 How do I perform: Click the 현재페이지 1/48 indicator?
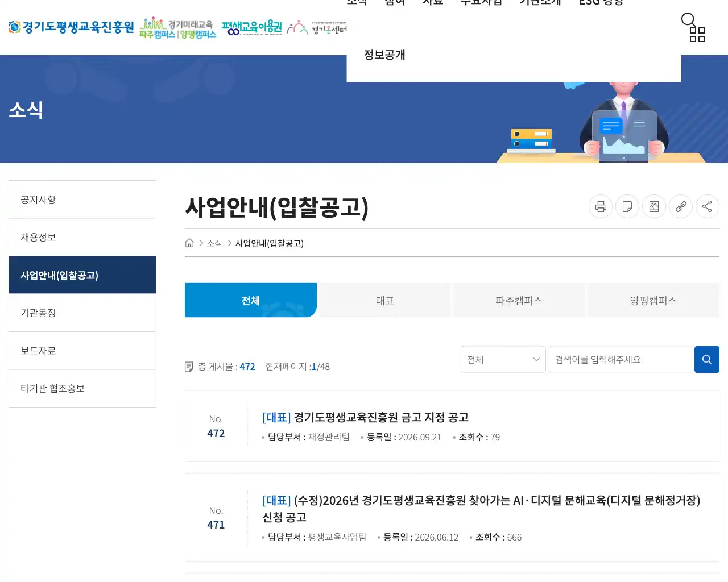coord(297,367)
